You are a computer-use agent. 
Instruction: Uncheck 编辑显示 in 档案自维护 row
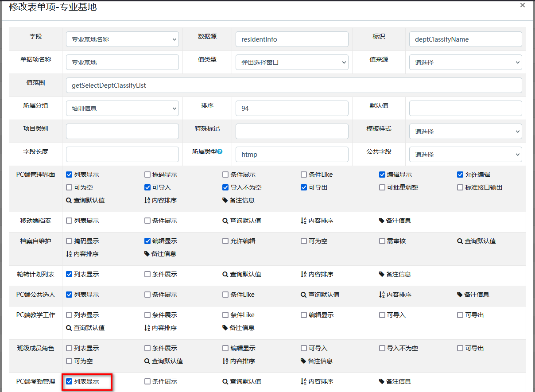point(147,241)
